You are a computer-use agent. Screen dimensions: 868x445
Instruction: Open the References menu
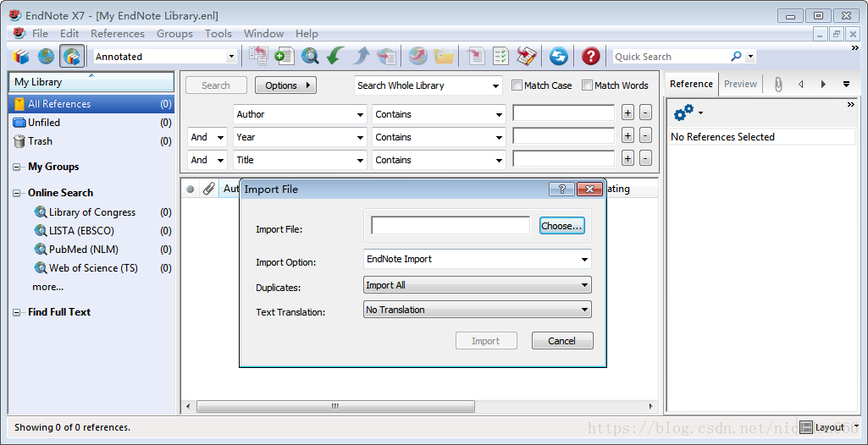pyautogui.click(x=118, y=34)
